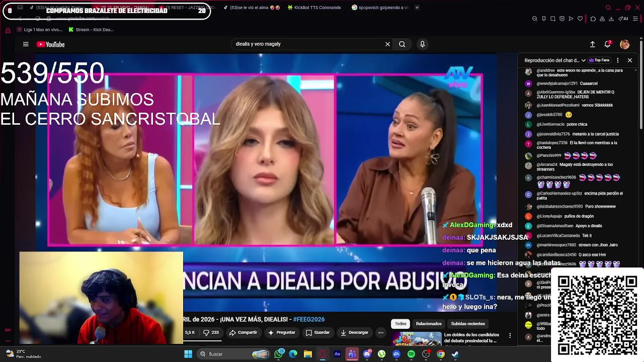644x362 pixels.
Task: Select the Relacionados filter chip
Action: 429,324
